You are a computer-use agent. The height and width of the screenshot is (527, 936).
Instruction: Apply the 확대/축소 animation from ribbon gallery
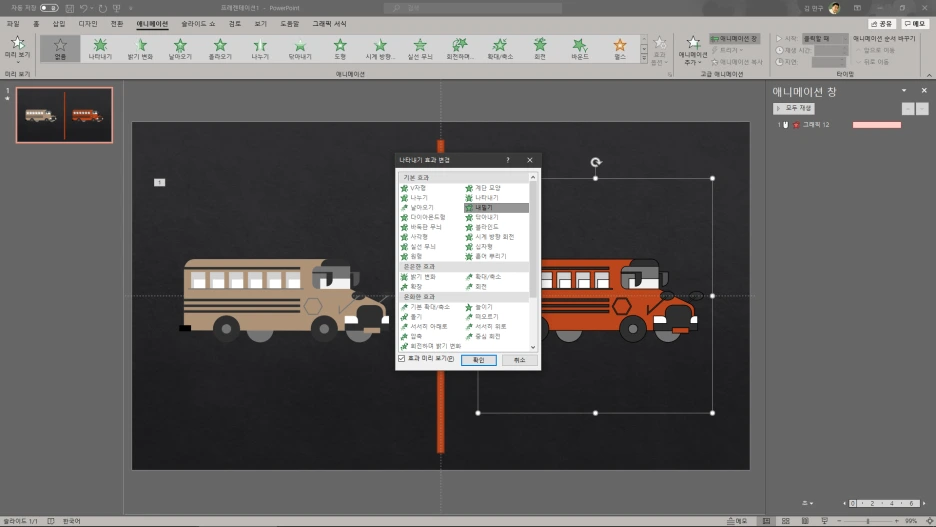pos(500,48)
